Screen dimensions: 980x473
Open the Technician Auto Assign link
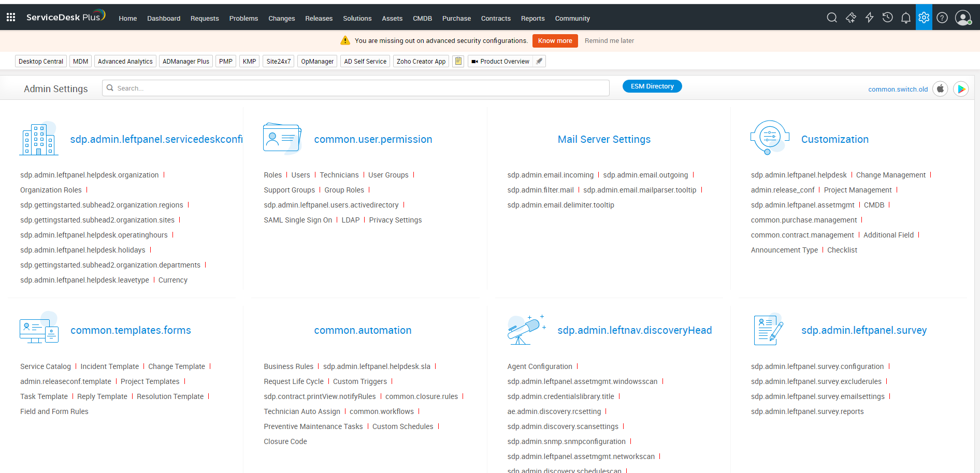(x=302, y=411)
